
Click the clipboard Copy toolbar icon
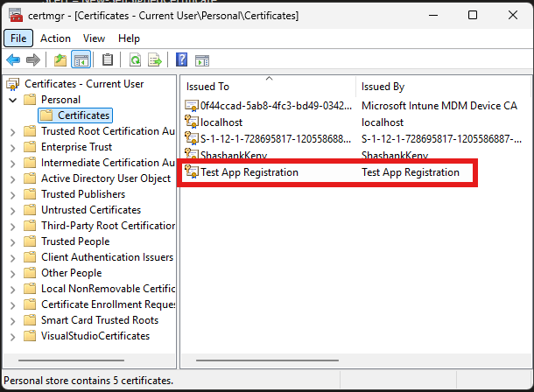[x=108, y=59]
